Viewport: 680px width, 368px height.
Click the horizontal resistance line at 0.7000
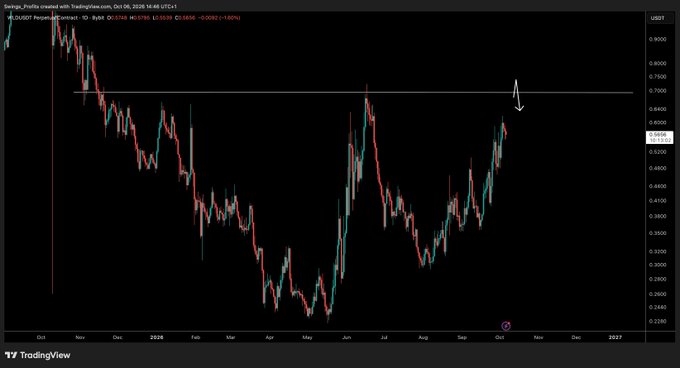(x=353, y=92)
